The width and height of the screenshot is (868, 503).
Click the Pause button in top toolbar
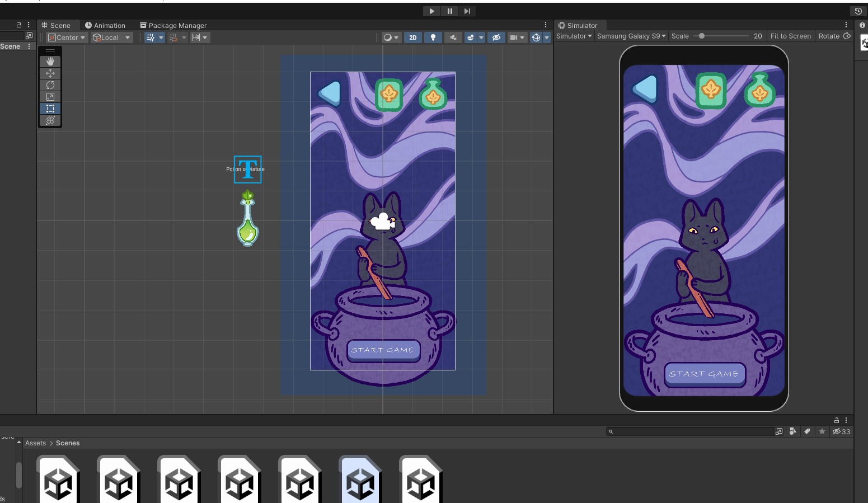point(449,11)
